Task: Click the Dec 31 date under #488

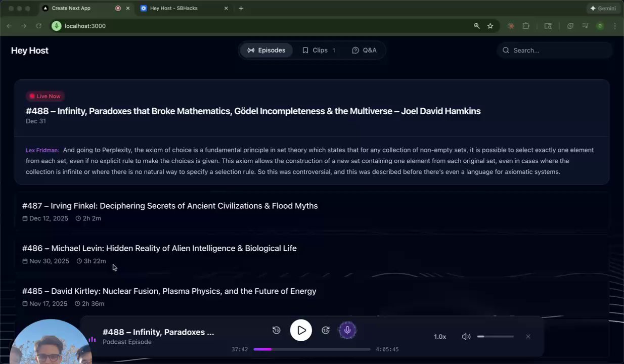Action: point(36,121)
